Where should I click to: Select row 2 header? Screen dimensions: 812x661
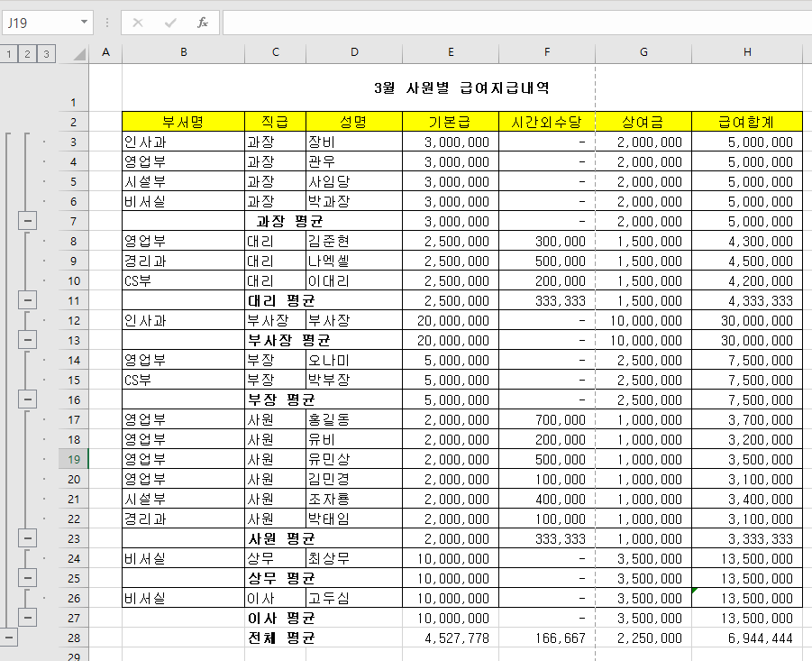(x=74, y=123)
